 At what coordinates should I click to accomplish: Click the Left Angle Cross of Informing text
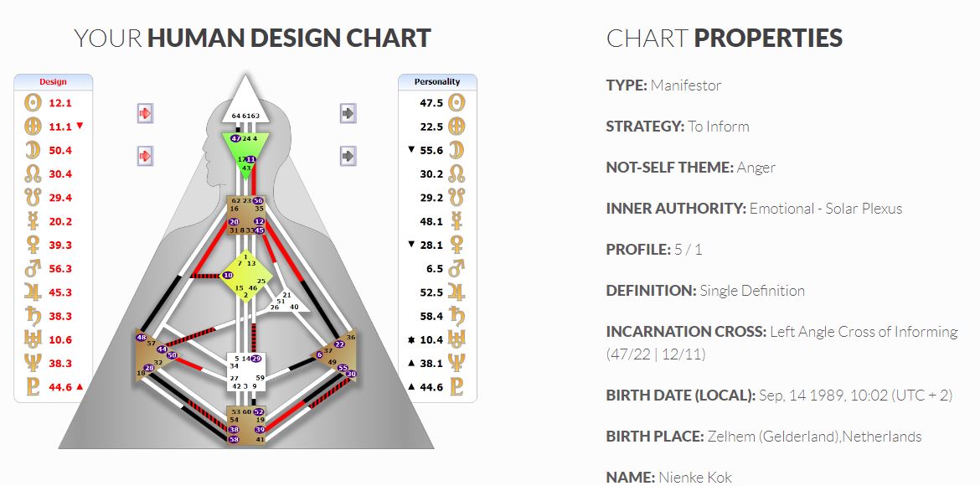point(864,332)
